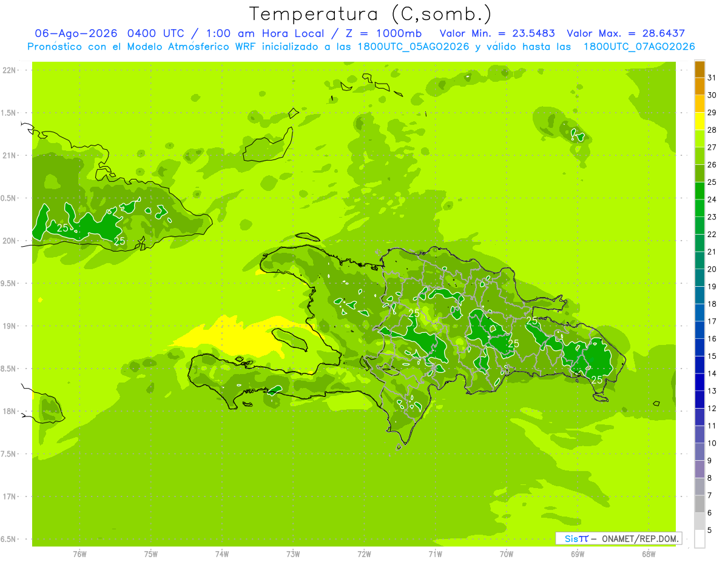Click the green 24 degree legend swatch

click(699, 191)
